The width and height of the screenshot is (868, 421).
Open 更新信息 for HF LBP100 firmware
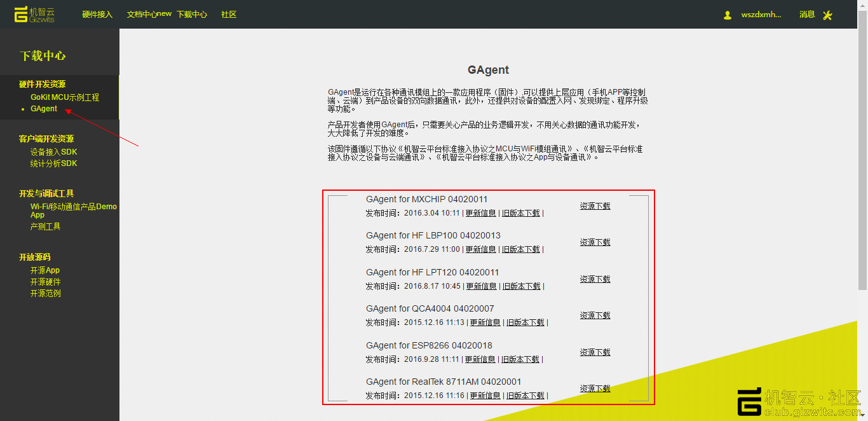coord(481,249)
